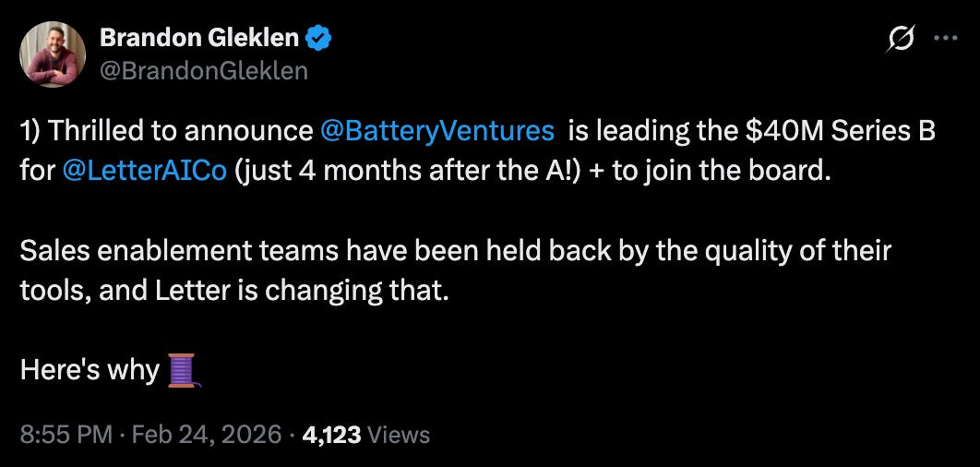Click "1) Thrilled to announce" text

pos(166,131)
